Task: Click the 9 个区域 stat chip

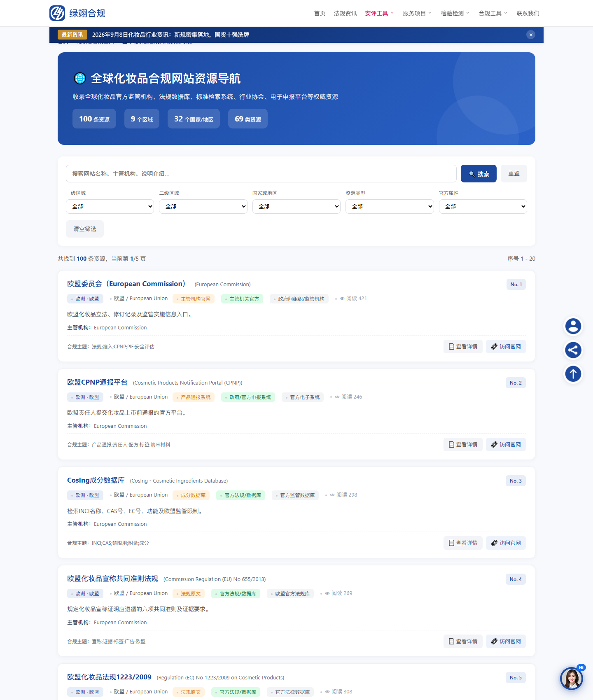Action: point(142,119)
